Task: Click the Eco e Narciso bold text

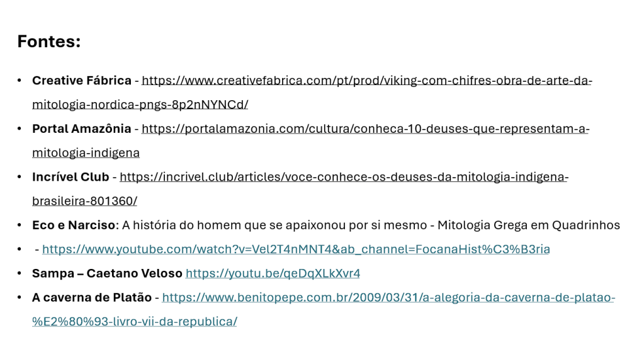Action: [74, 226]
